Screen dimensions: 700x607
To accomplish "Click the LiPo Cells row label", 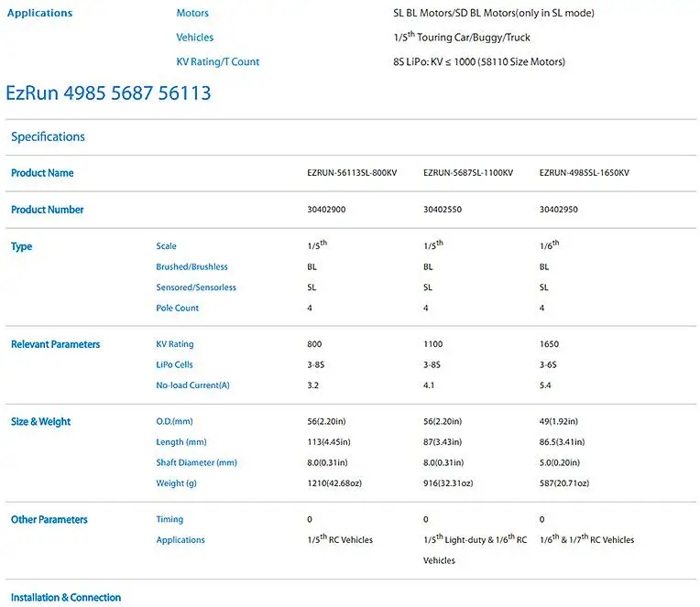I will [x=175, y=364].
